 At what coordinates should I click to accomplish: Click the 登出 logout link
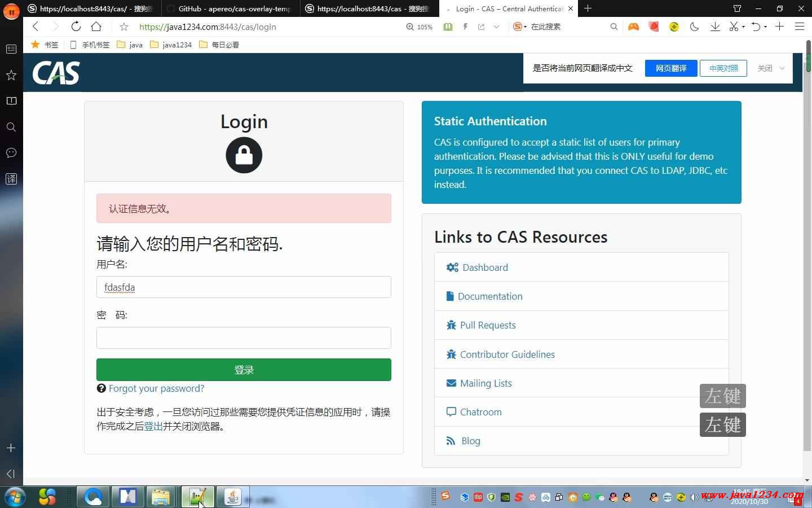(x=153, y=426)
